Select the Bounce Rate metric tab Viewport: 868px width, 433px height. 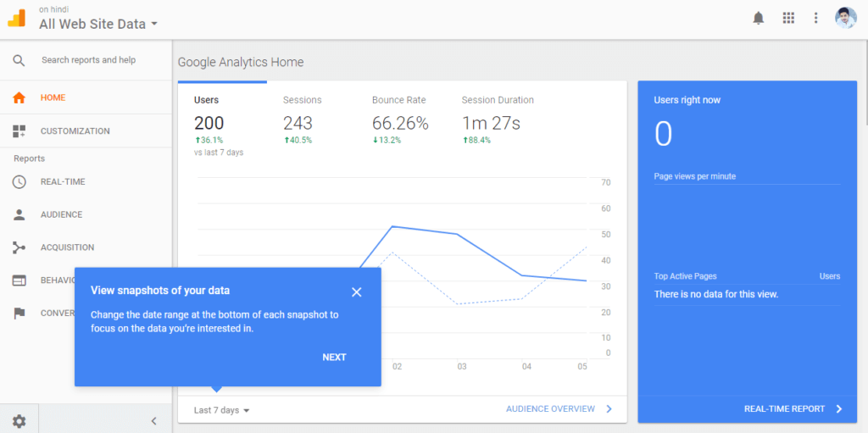pyautogui.click(x=400, y=119)
